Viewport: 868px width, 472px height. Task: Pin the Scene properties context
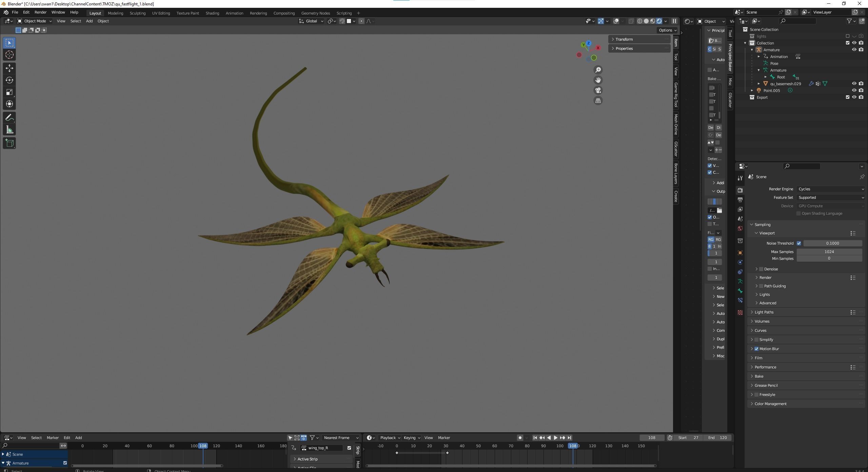click(x=862, y=177)
